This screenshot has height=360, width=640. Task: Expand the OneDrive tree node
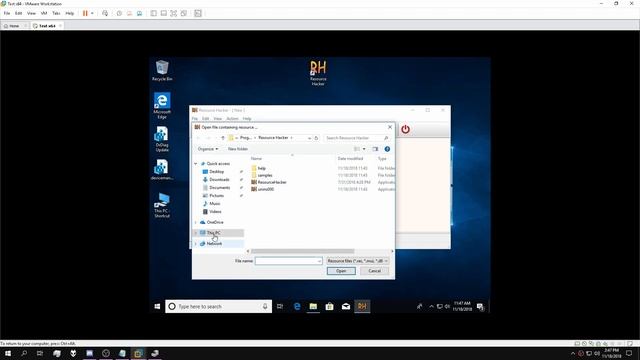196,222
